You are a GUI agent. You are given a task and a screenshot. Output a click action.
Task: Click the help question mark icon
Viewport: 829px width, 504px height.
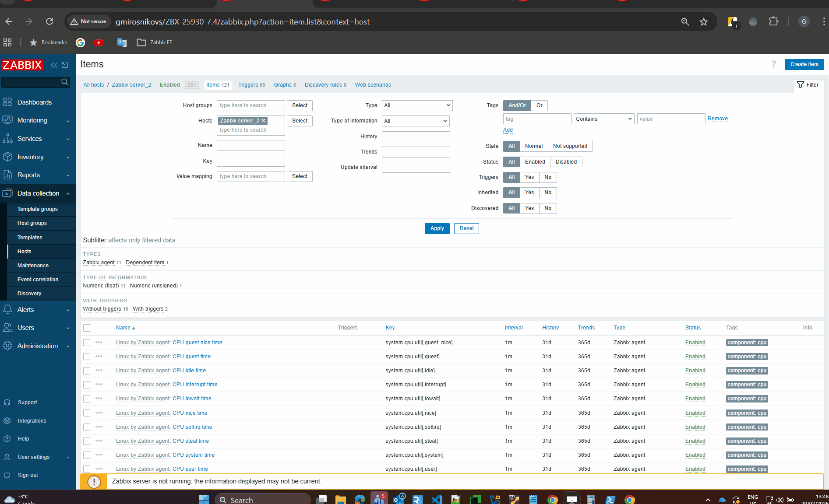[x=774, y=64]
